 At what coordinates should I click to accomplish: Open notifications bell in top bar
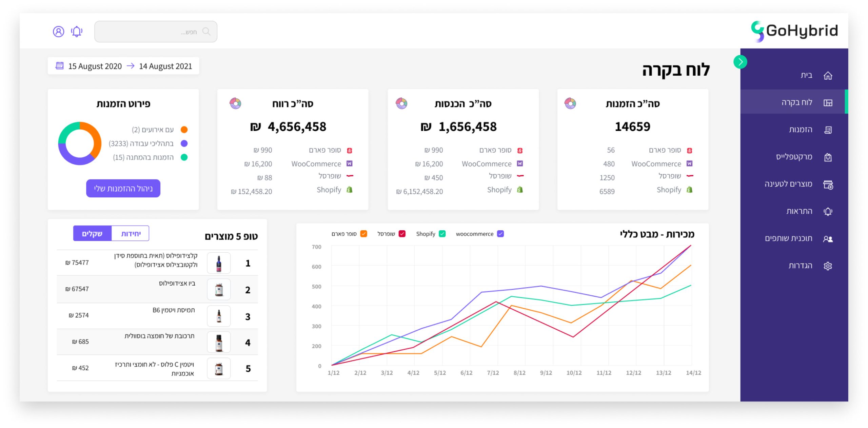[77, 32]
